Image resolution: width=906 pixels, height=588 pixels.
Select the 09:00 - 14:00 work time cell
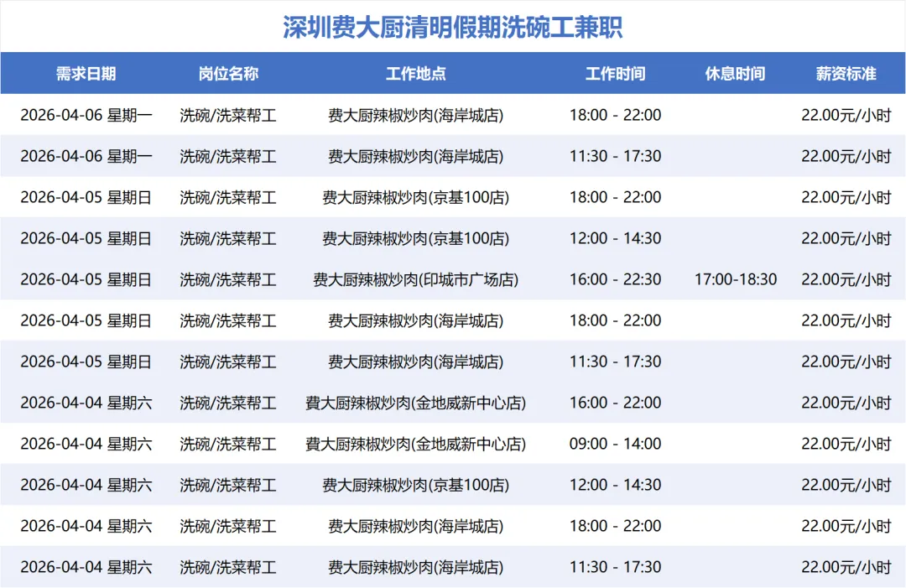[616, 444]
